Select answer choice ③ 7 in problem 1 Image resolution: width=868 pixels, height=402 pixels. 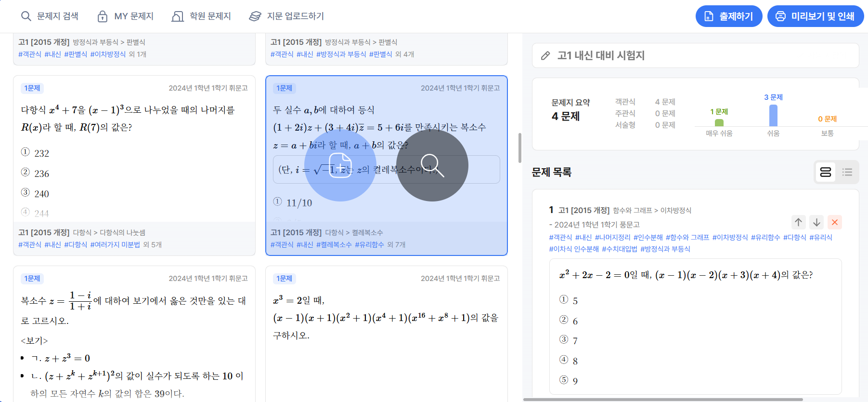[569, 340]
